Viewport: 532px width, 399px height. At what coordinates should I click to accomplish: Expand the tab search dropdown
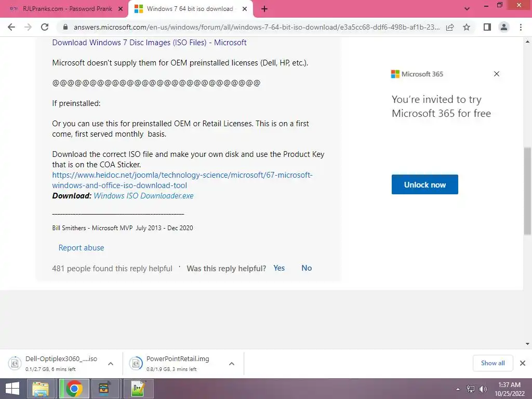[467, 9]
